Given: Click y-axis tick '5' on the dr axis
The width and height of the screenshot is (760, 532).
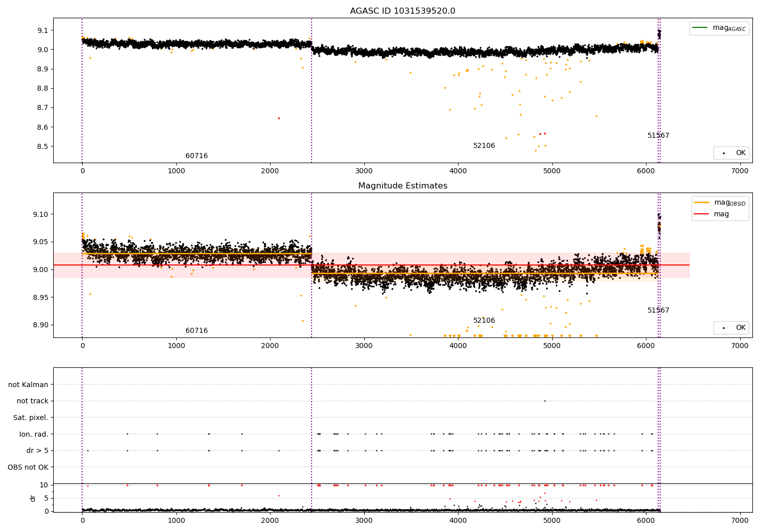Looking at the screenshot, I should 46,498.
